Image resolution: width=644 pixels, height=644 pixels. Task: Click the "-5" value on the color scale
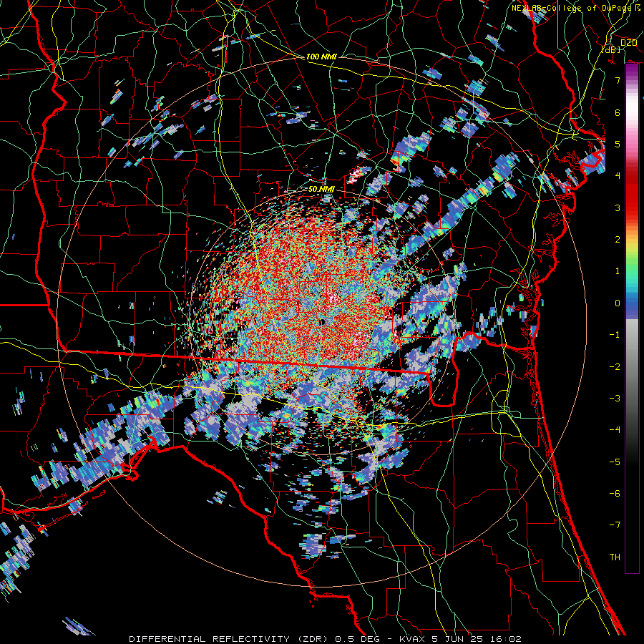click(x=615, y=462)
